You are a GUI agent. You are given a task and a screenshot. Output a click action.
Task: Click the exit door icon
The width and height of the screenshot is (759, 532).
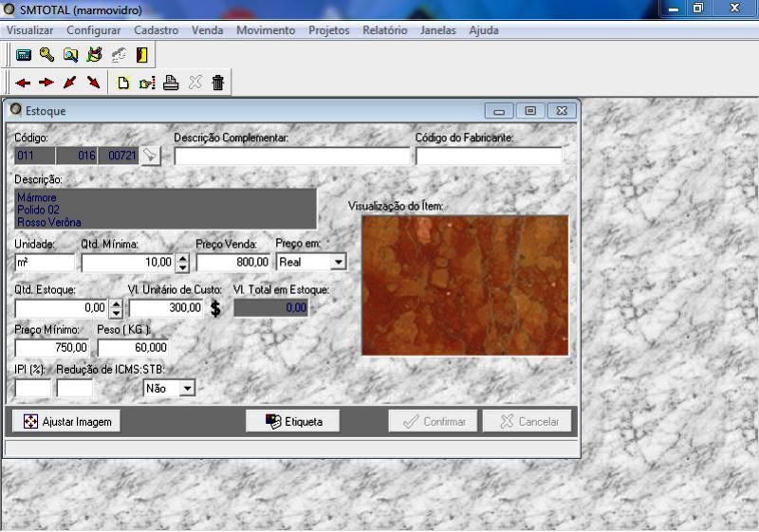pos(141,55)
